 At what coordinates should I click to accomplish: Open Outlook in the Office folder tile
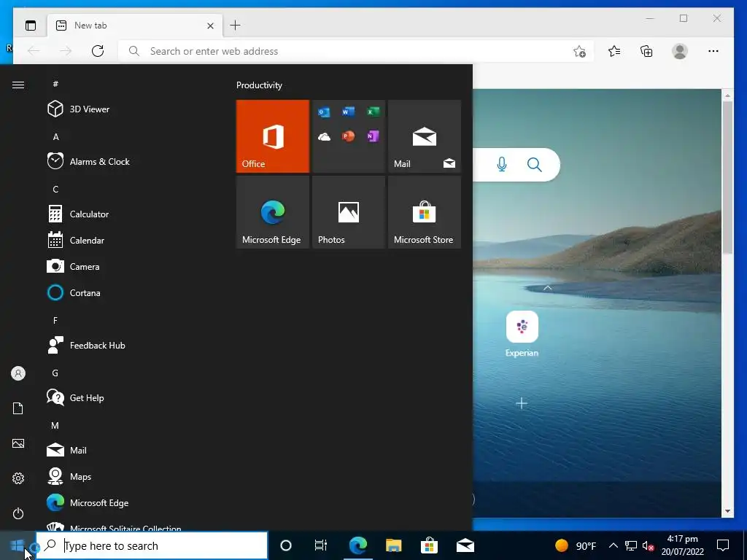324,112
